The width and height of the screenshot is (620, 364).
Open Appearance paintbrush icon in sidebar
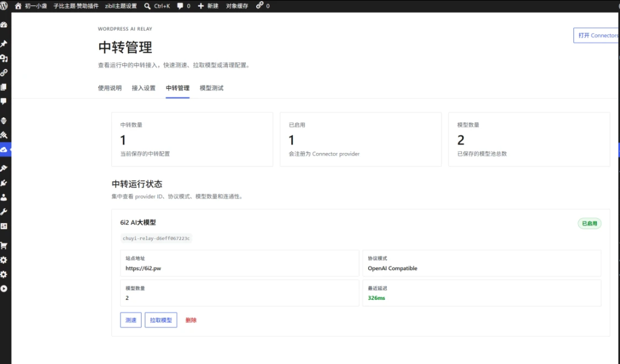[x=4, y=169]
